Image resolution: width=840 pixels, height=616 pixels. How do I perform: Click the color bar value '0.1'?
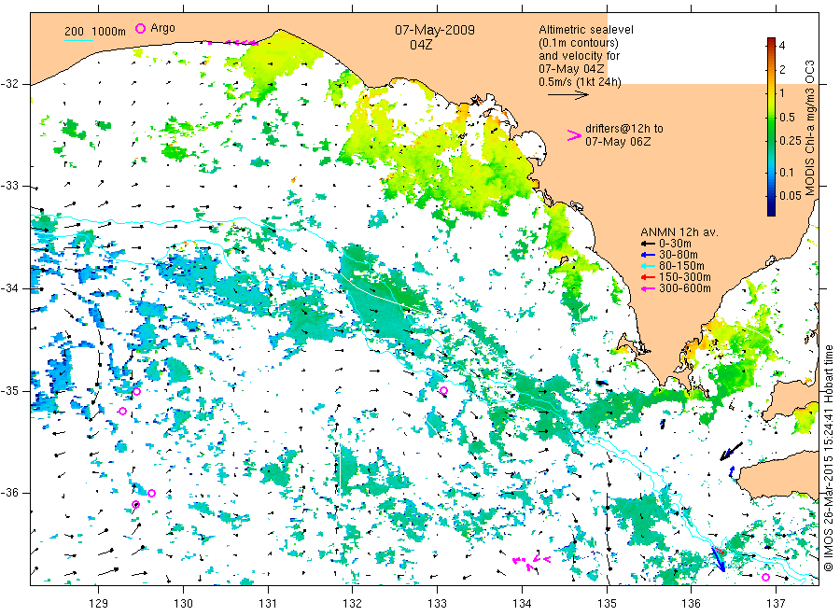[787, 173]
